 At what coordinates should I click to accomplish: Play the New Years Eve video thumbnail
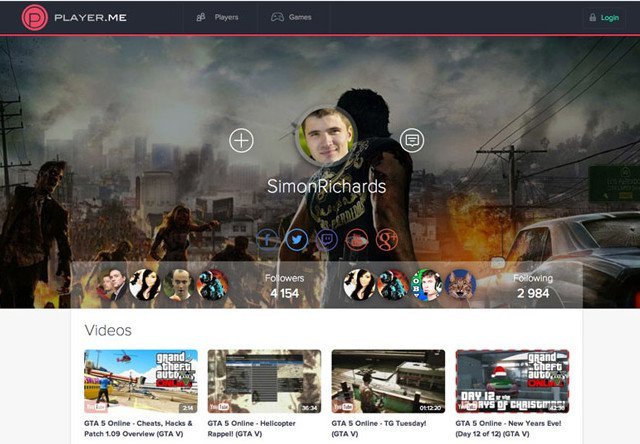point(512,381)
